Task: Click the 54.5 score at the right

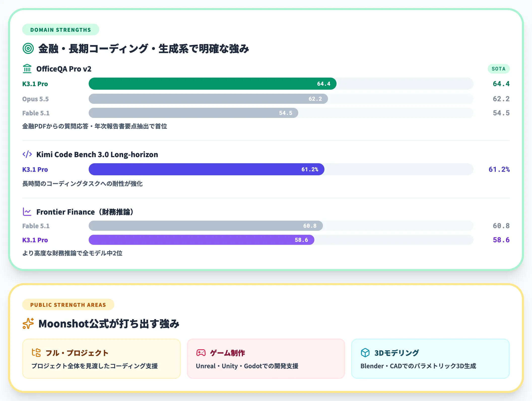Action: coord(501,113)
